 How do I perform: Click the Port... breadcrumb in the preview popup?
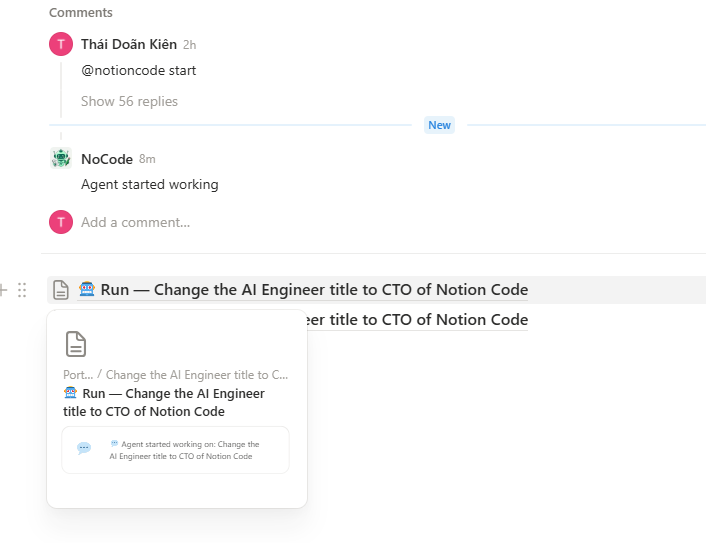[x=77, y=375]
